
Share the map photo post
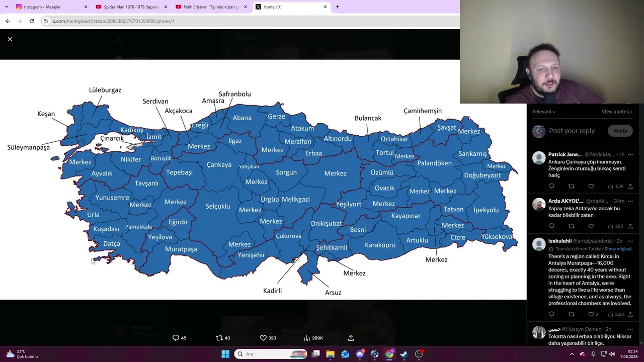[351, 338]
